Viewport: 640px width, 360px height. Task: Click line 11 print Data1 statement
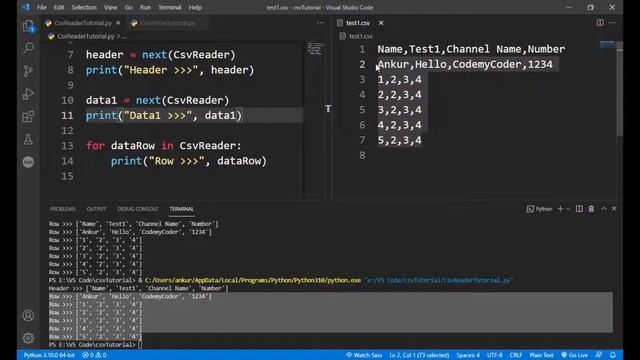pyautogui.click(x=164, y=116)
